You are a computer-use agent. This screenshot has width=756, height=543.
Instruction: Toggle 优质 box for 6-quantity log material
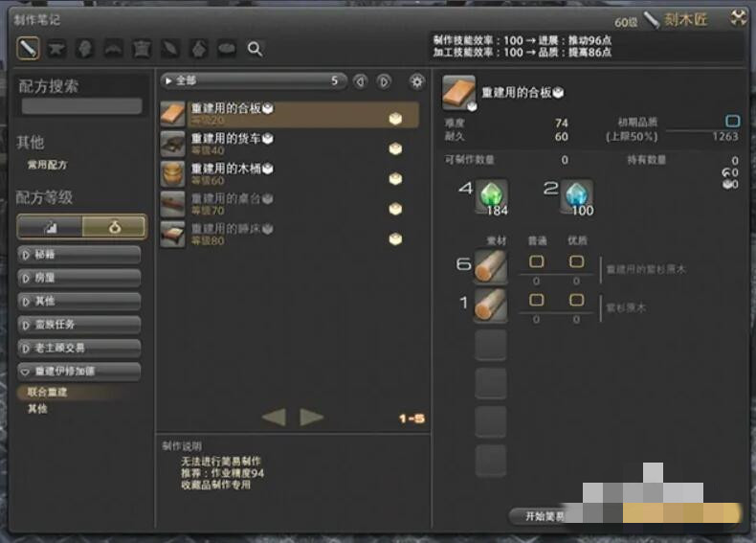(576, 261)
